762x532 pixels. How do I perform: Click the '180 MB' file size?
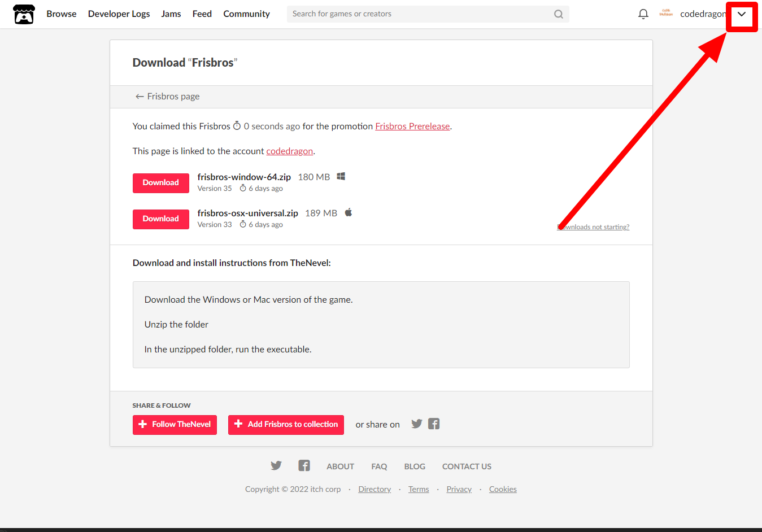(314, 177)
